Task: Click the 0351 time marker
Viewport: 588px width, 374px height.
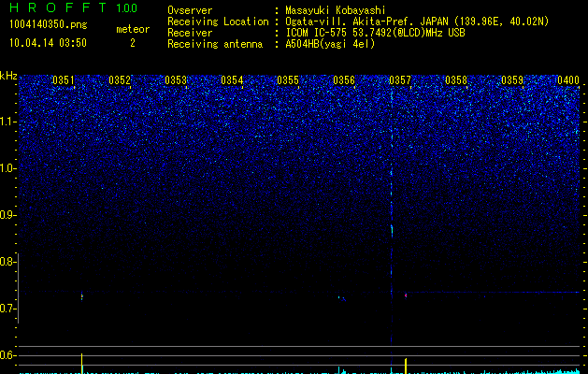Action: (x=63, y=80)
